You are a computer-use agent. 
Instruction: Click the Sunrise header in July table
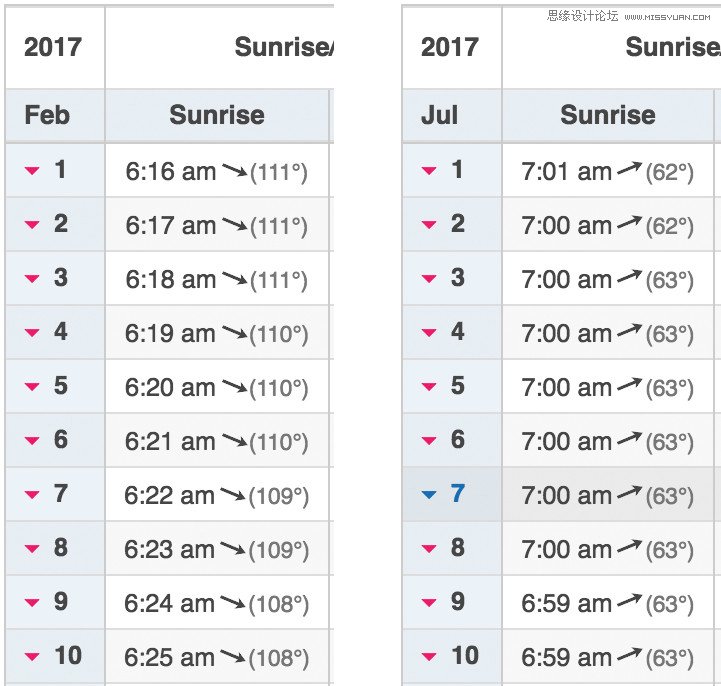coord(608,115)
